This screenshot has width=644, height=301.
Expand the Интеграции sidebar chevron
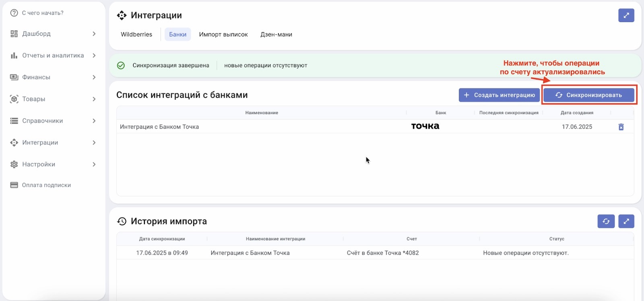point(94,143)
